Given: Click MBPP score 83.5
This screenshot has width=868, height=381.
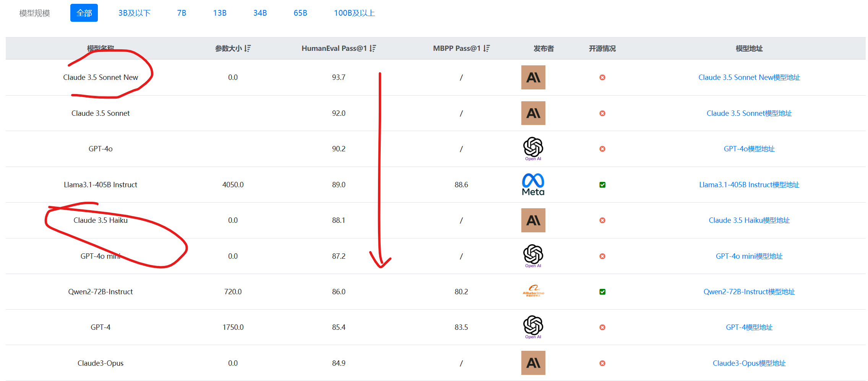Looking at the screenshot, I should point(461,327).
